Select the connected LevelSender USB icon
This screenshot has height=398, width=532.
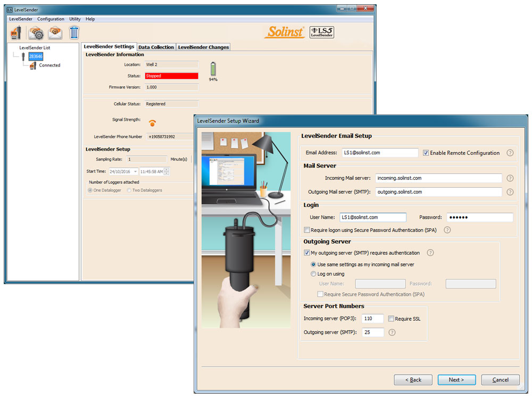[x=32, y=65]
